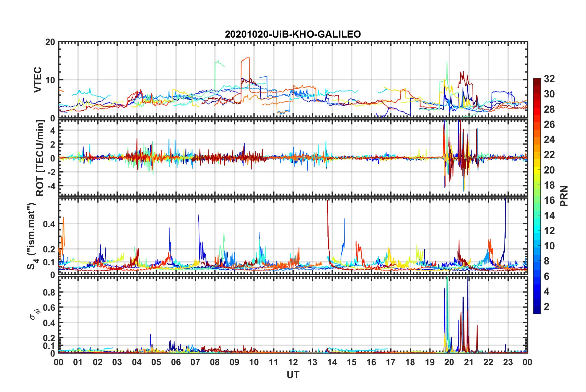Viewport: 586px width, 392px height.
Task: Click x-axis tick label 20
Action: 449,362
